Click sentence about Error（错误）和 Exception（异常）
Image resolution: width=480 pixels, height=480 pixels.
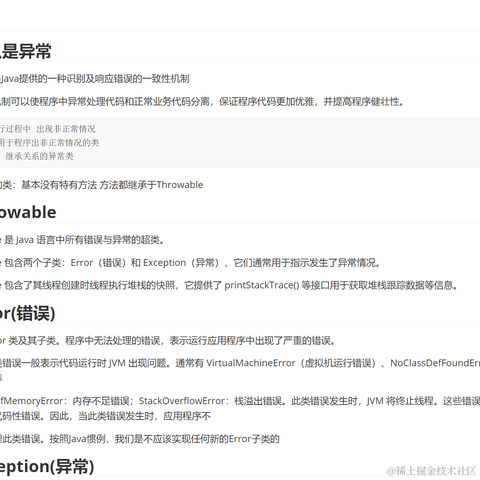190,263
